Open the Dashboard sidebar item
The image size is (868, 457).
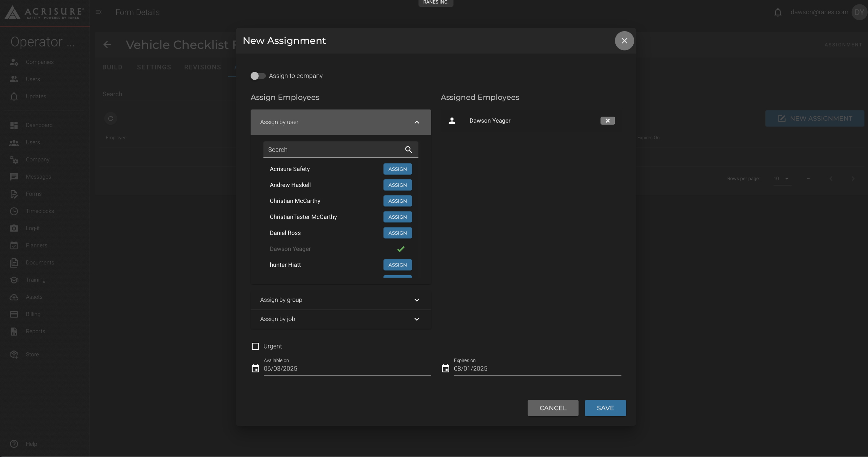(x=39, y=125)
